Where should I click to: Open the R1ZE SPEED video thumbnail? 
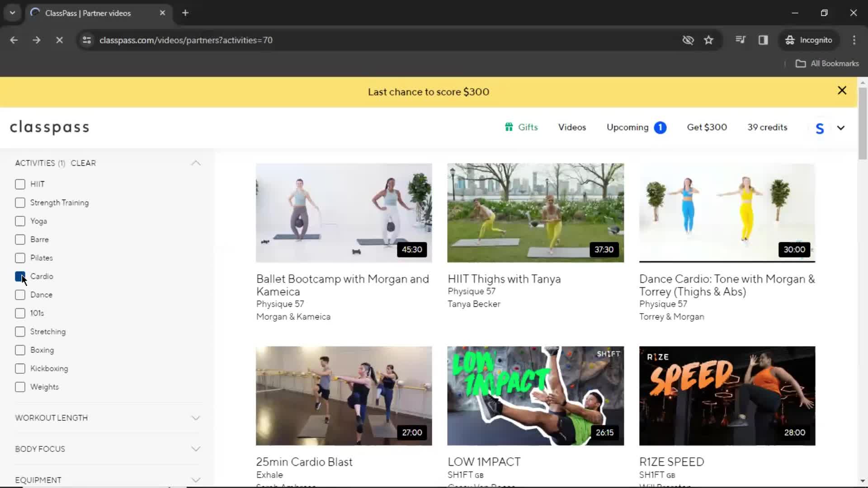tap(727, 396)
